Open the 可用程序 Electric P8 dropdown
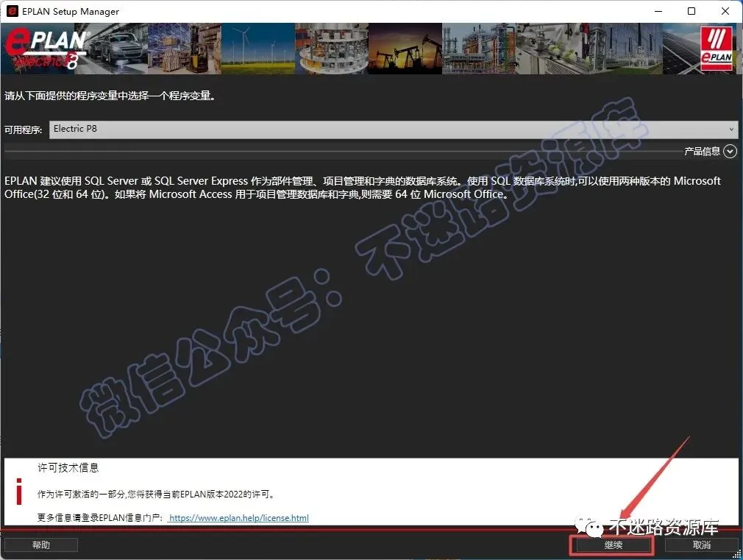This screenshot has width=743, height=560. point(394,130)
